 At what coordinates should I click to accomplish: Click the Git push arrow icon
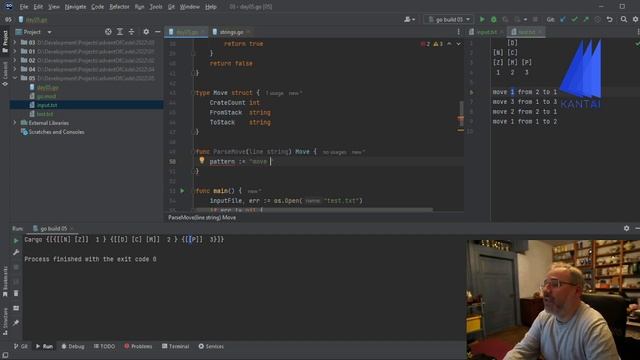click(586, 19)
